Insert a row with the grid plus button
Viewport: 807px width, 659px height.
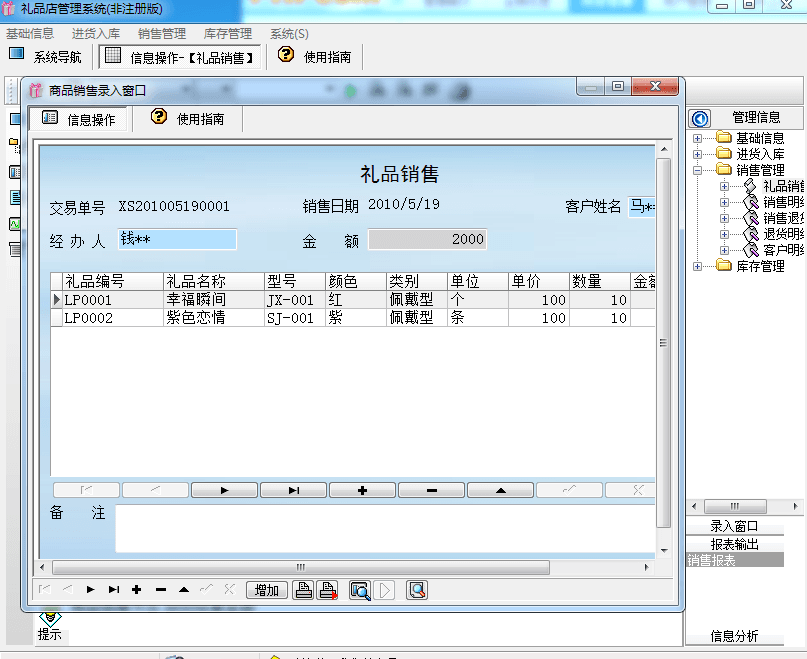[362, 490]
